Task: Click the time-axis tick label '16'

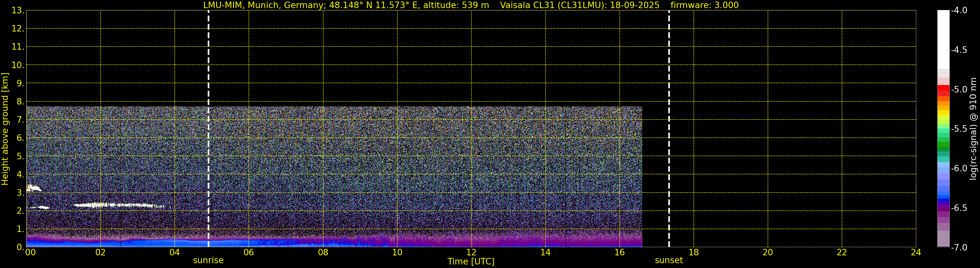Action: coord(620,252)
